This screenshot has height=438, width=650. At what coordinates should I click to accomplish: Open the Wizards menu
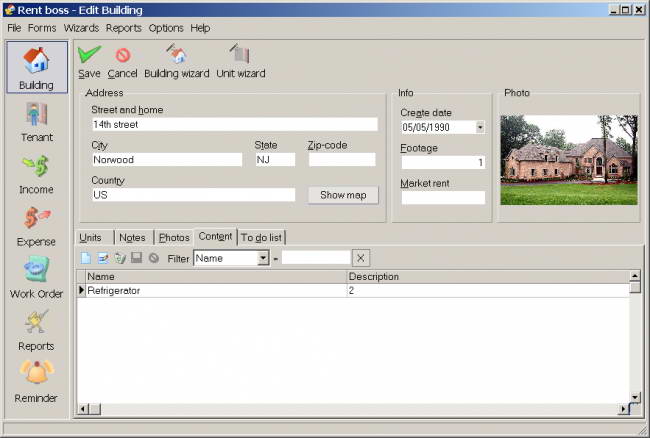point(81,28)
